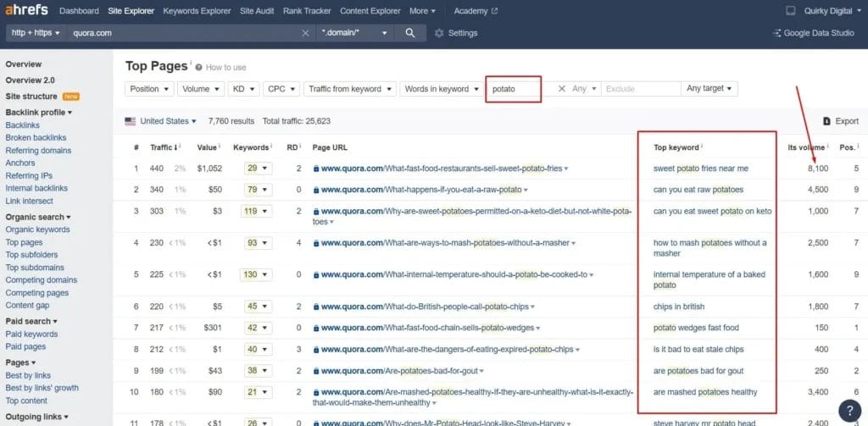The height and width of the screenshot is (426, 868).
Task: Click the notifications monitor icon in header
Action: point(791,10)
